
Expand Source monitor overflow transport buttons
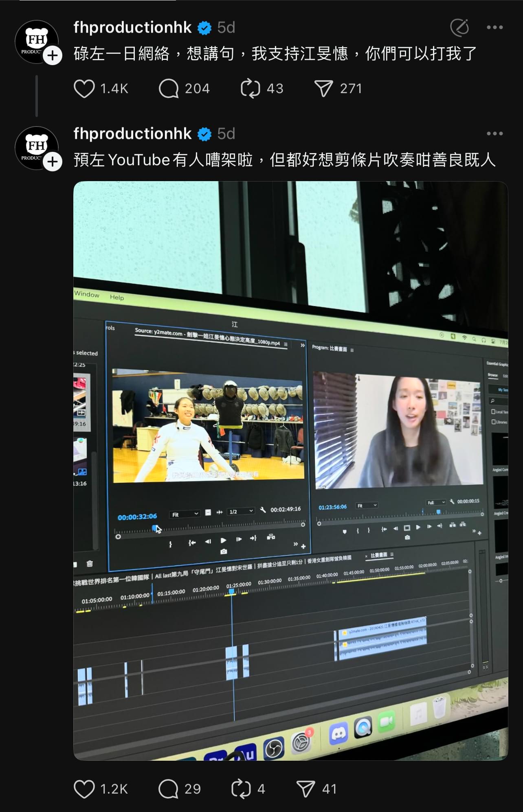[x=296, y=544]
